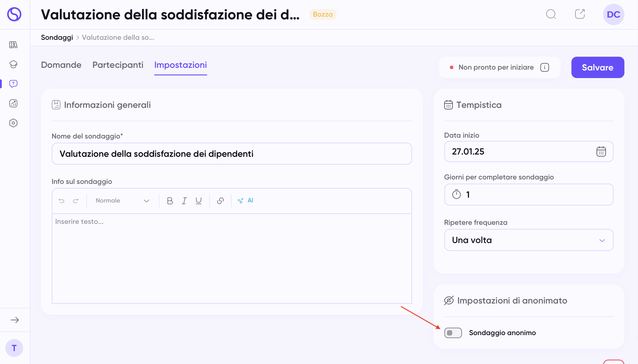Enable the Sondaggio anonimo toggle
The height and width of the screenshot is (364, 638).
click(453, 333)
